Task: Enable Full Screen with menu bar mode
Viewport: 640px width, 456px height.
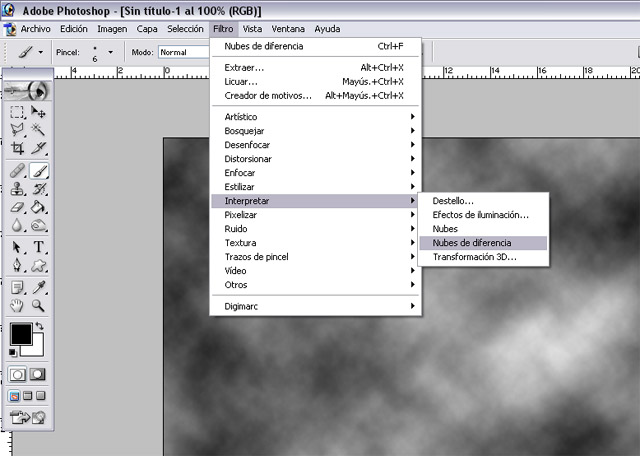Action: pyautogui.click(x=27, y=396)
